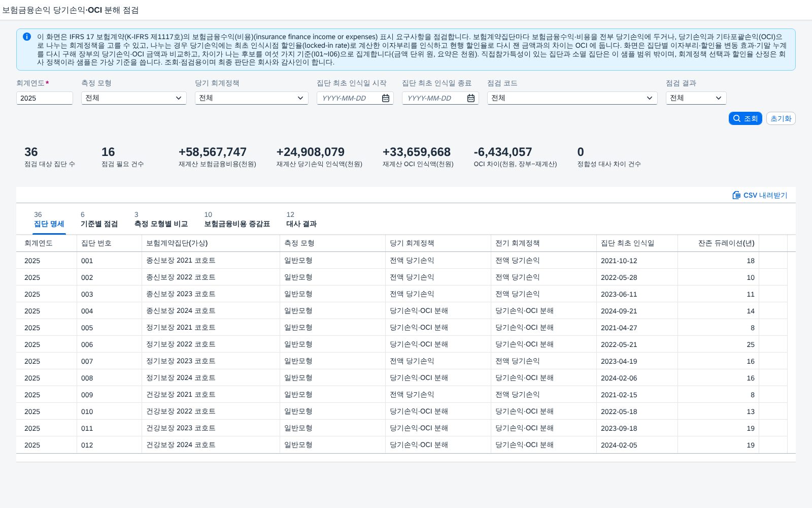Open the calendar picker for 집단 최초 인식일 시작
This screenshot has width=812, height=508.
pyautogui.click(x=386, y=98)
